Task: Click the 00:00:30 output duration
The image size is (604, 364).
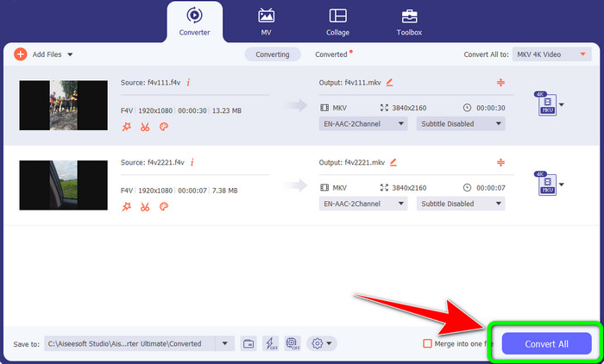Action: click(x=491, y=108)
